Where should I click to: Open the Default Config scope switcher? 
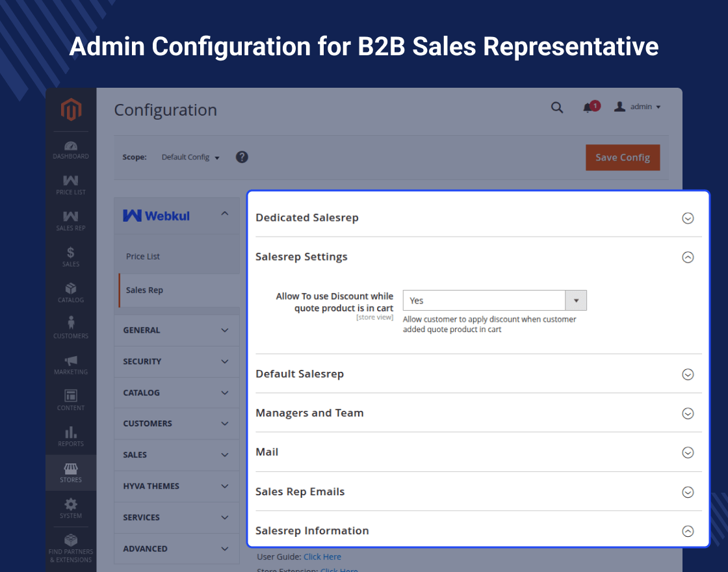click(190, 157)
